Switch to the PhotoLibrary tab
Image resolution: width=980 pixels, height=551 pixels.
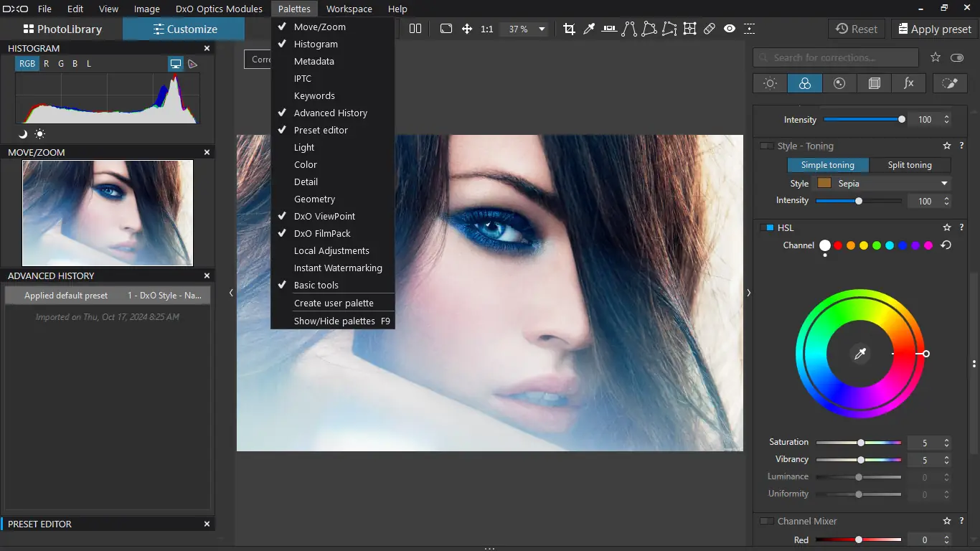62,29
